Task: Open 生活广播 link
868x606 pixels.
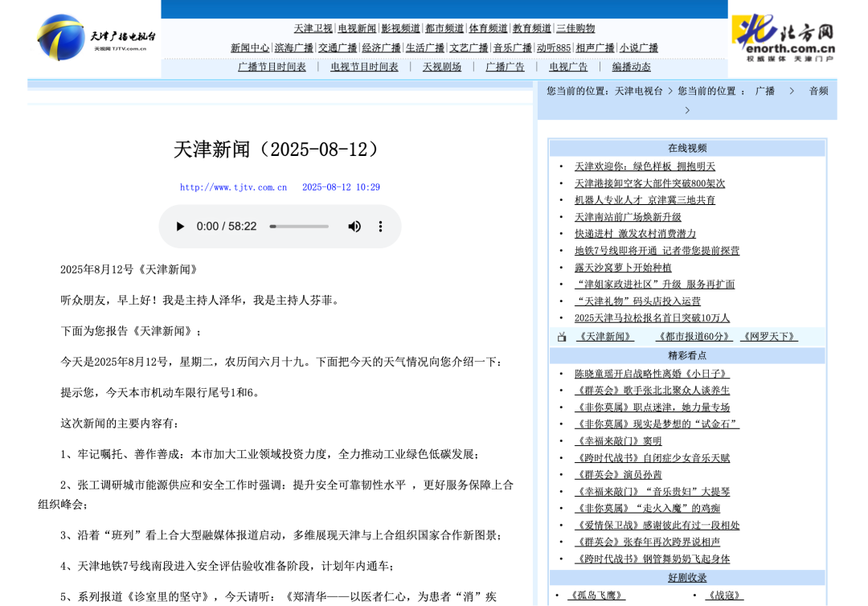Action: click(x=425, y=48)
